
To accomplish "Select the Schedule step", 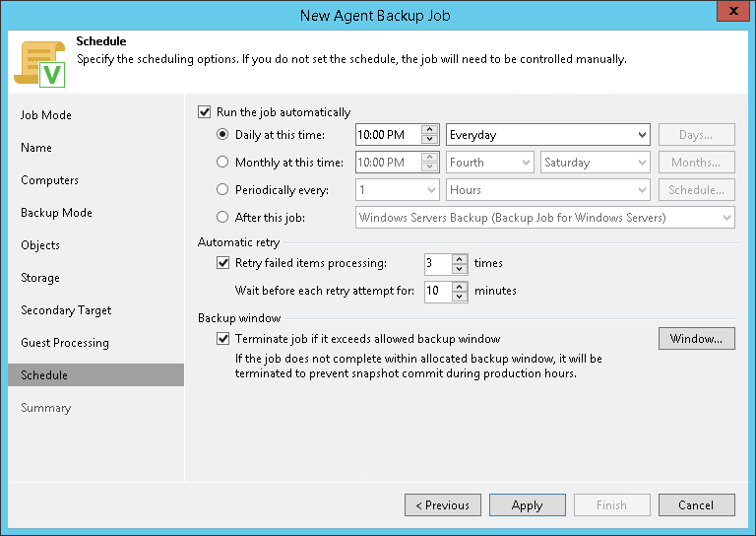I will 95,374.
